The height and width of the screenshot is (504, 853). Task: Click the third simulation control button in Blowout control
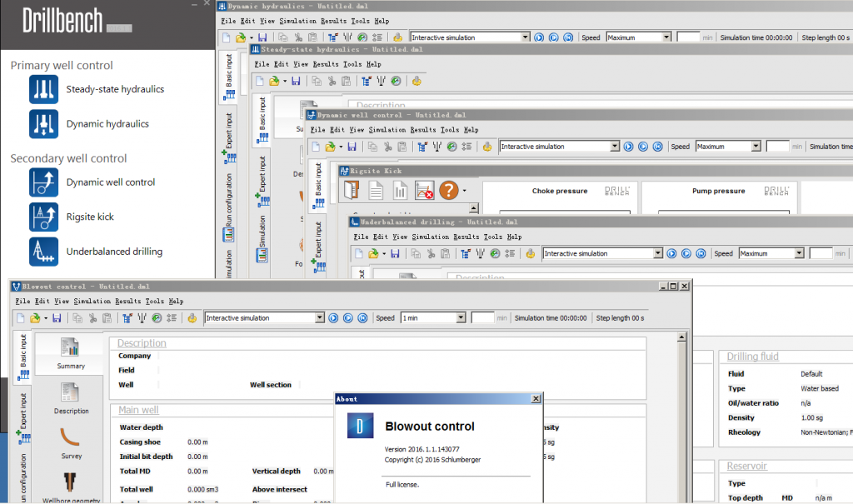[x=363, y=318]
